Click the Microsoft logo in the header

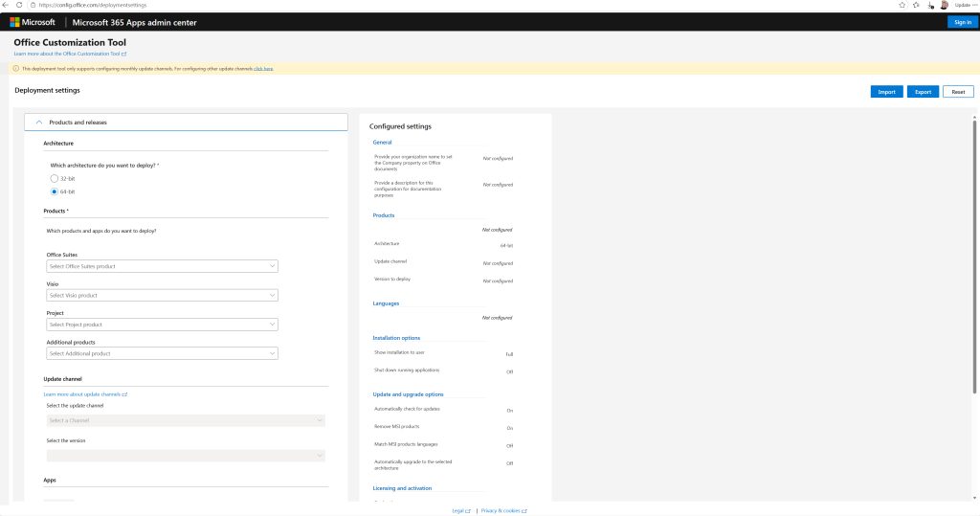point(33,22)
